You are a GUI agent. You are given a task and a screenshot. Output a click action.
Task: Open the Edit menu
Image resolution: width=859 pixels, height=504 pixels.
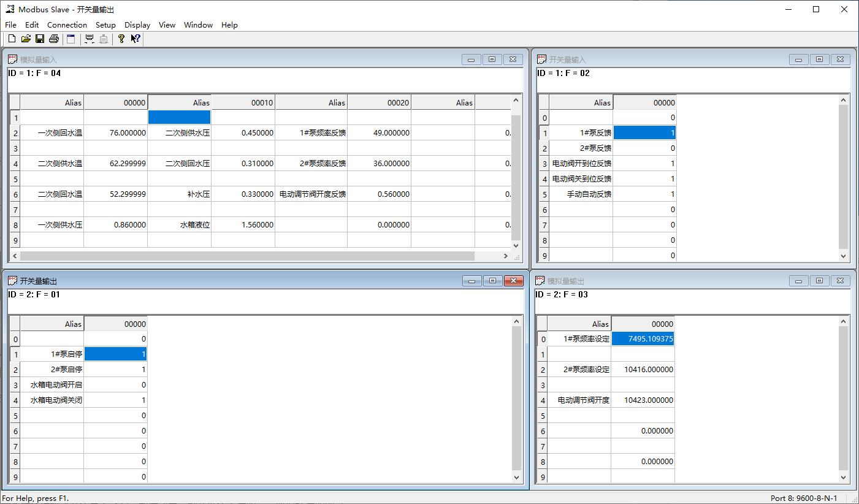click(x=32, y=25)
